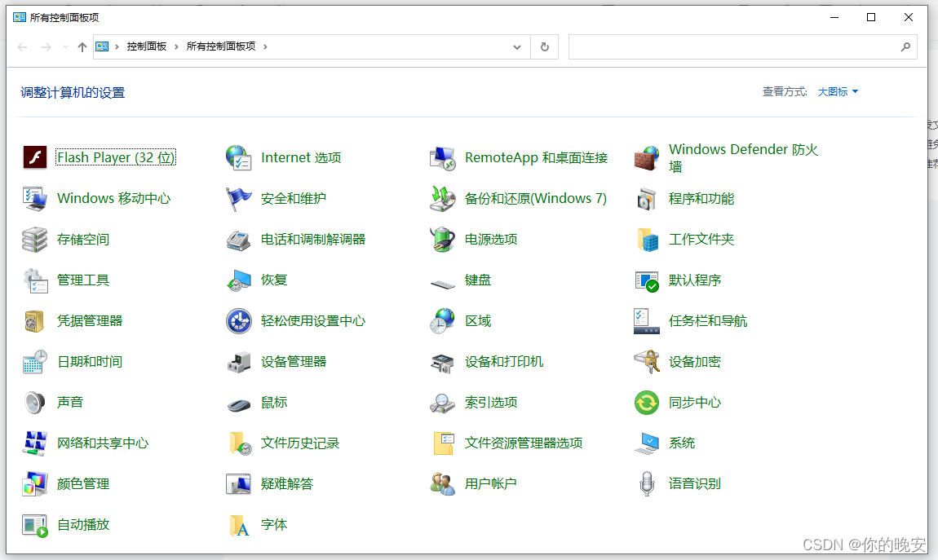Open 设备管理器 icon

[239, 362]
